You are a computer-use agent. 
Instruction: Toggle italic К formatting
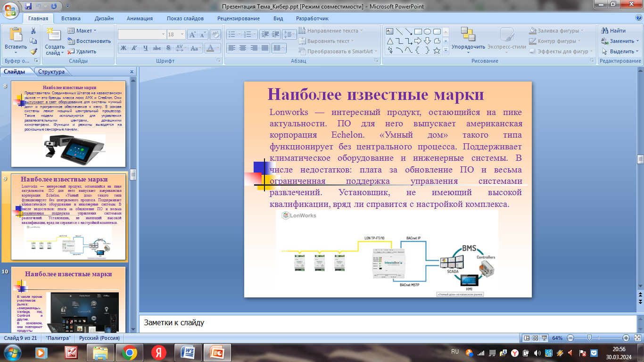point(134,48)
